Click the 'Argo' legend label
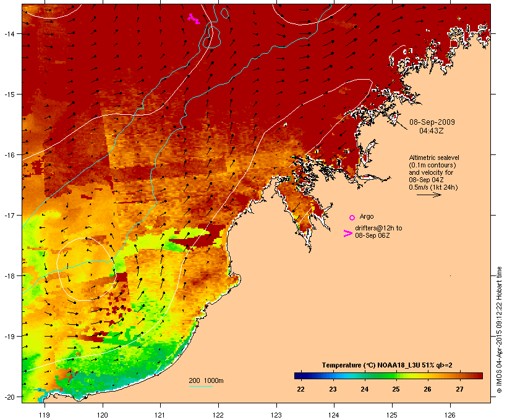 point(367,216)
